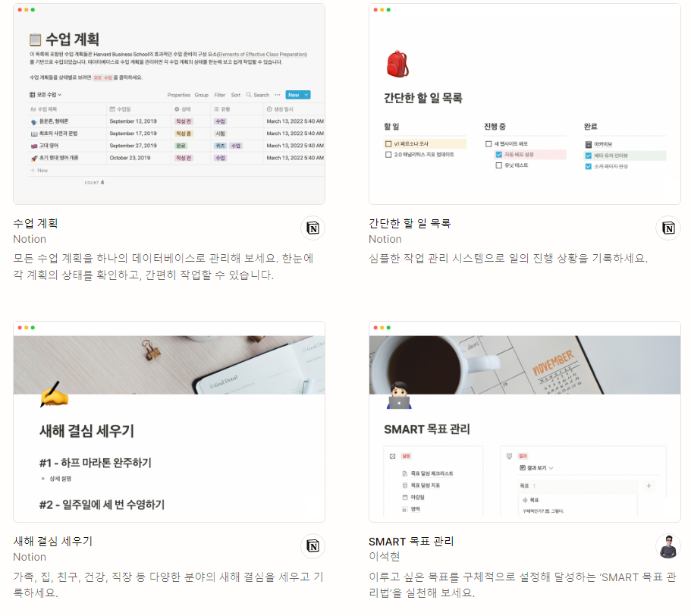Screen dimensions: 691x616
Task: Click the calendar icon in 수업일 column header
Action: [x=112, y=108]
